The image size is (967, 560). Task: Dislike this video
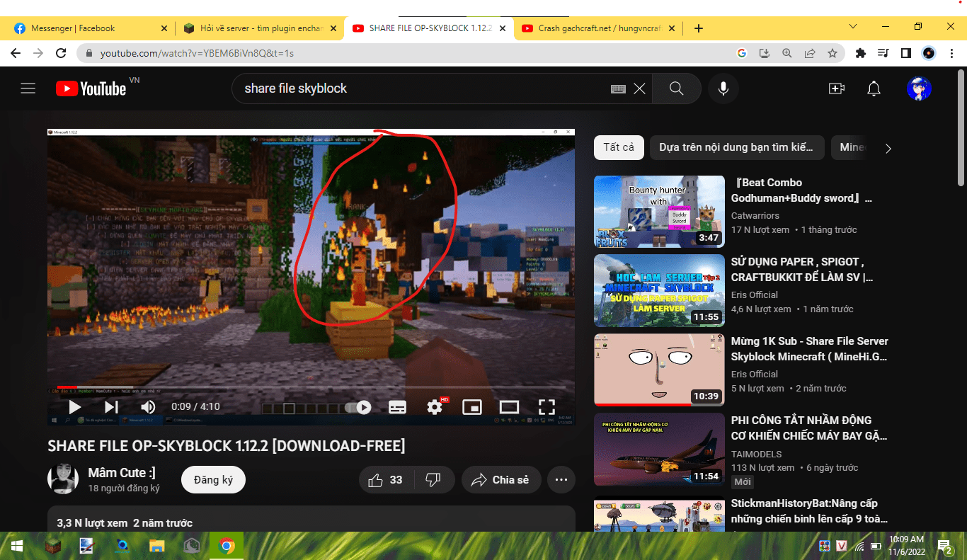pos(433,480)
